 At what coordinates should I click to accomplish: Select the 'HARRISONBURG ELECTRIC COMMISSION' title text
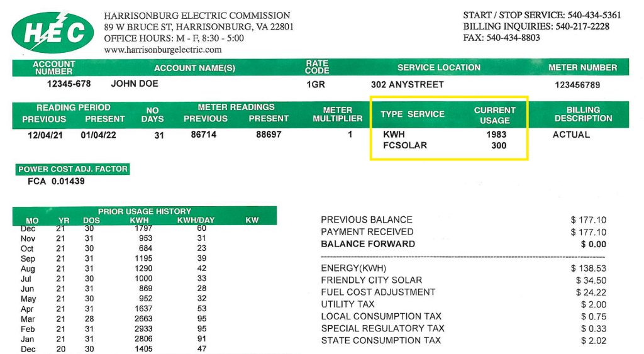tap(197, 16)
